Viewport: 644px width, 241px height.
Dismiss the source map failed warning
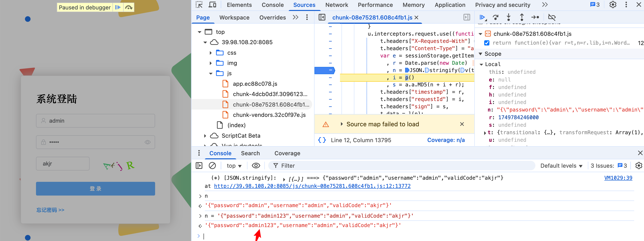pyautogui.click(x=462, y=124)
